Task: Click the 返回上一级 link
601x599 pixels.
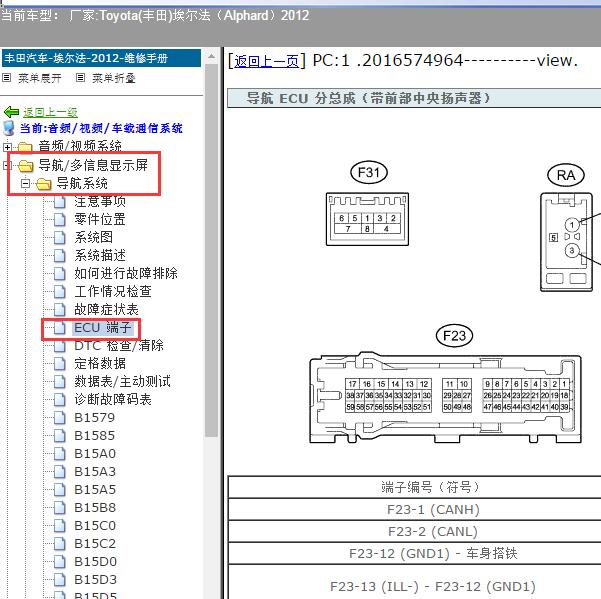Action: pos(50,112)
